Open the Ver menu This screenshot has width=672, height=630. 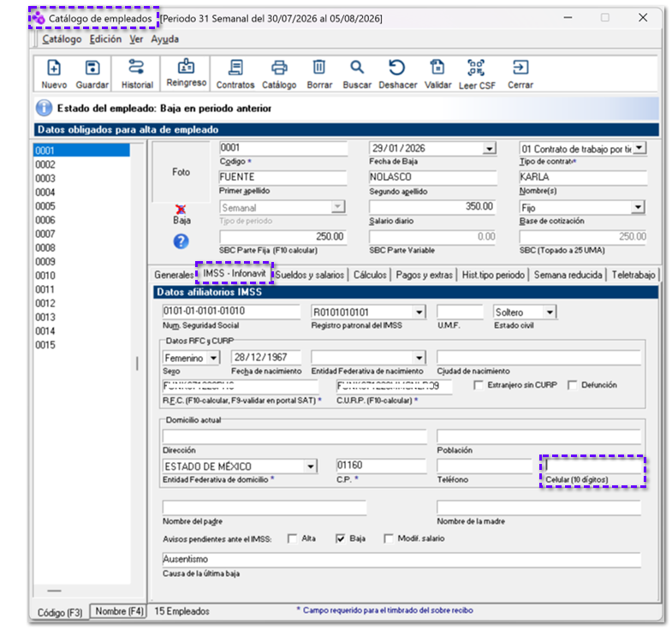(136, 39)
